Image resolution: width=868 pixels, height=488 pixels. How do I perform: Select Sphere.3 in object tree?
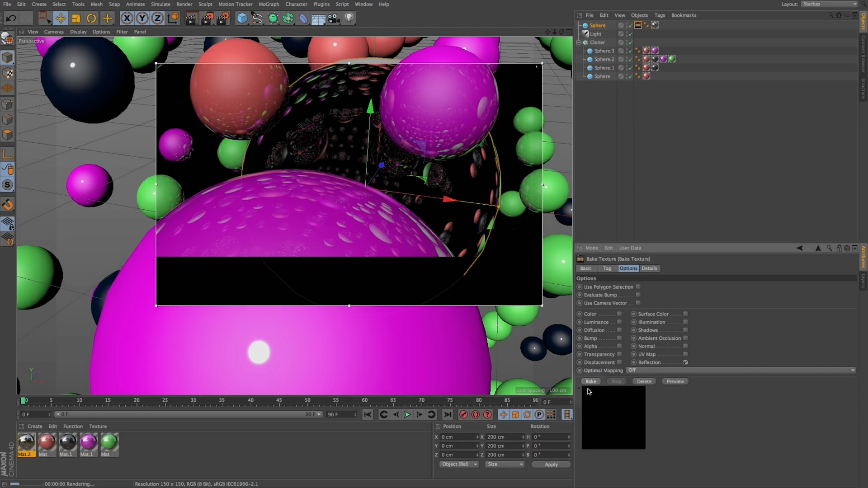(604, 51)
